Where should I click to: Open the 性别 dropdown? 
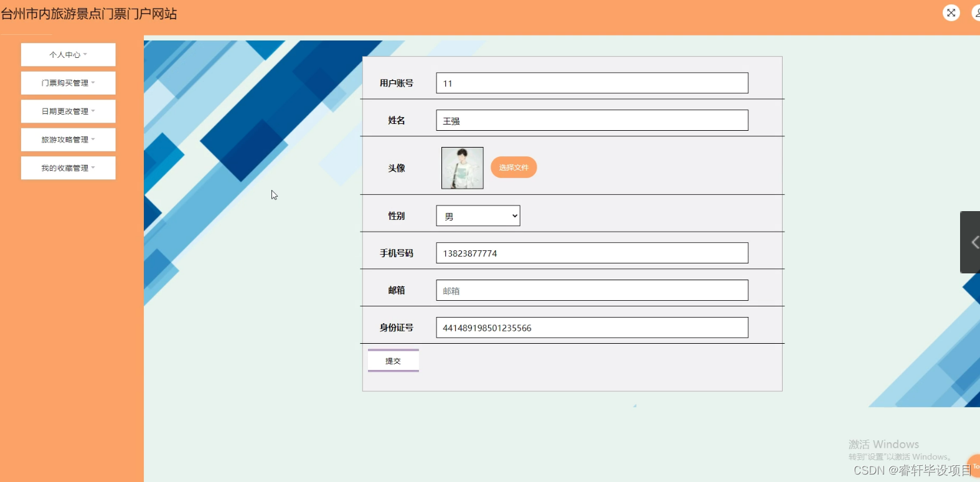478,216
